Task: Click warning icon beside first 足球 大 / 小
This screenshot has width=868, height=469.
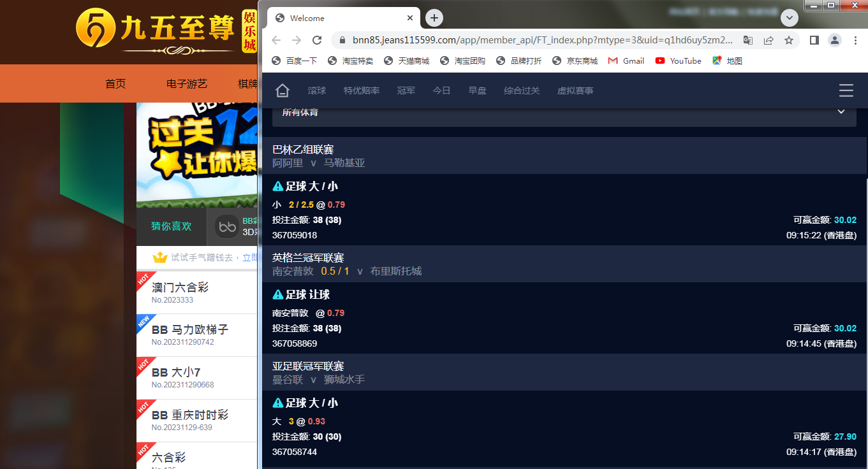Action: click(x=278, y=186)
